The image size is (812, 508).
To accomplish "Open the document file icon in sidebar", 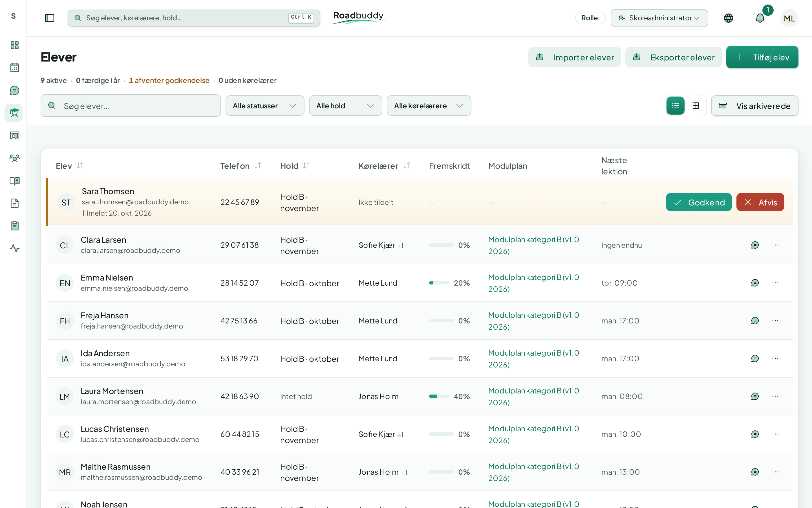I will click(14, 203).
